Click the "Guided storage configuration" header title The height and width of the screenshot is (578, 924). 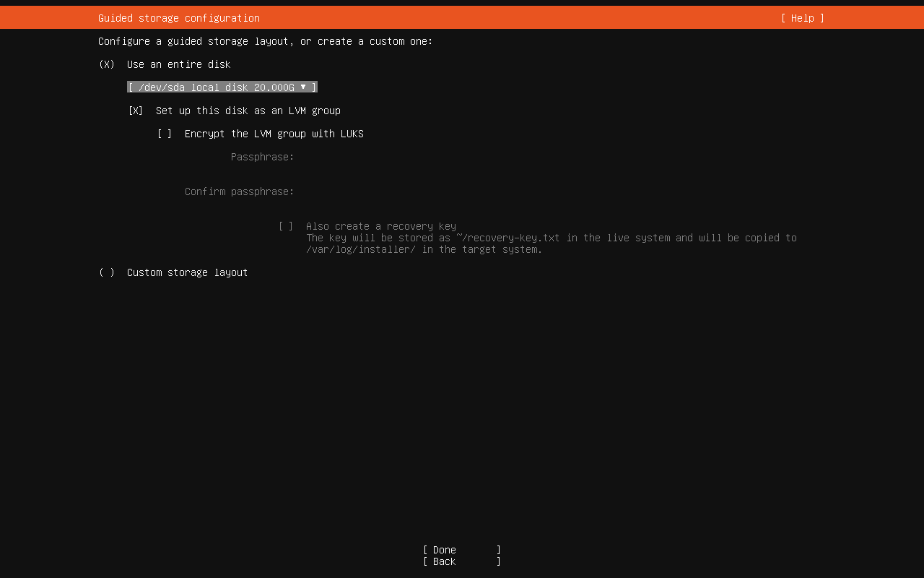179,18
